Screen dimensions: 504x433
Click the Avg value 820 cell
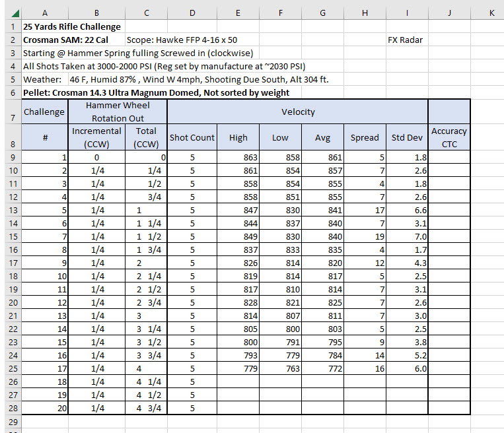pos(323,263)
